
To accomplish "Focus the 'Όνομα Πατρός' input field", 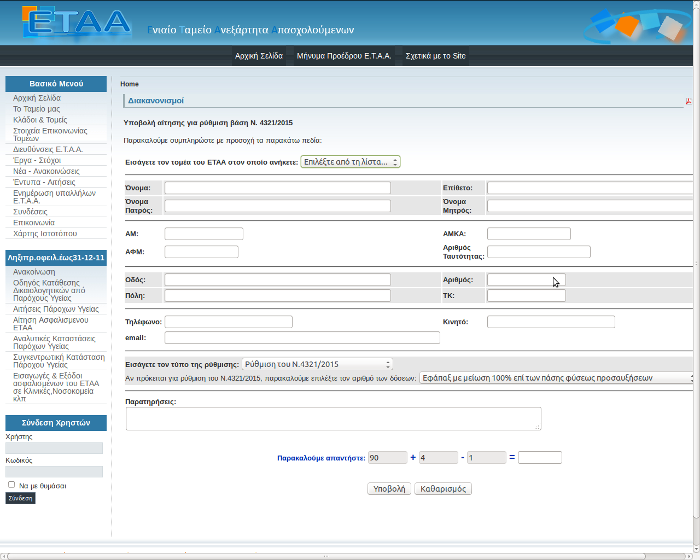I will click(277, 206).
